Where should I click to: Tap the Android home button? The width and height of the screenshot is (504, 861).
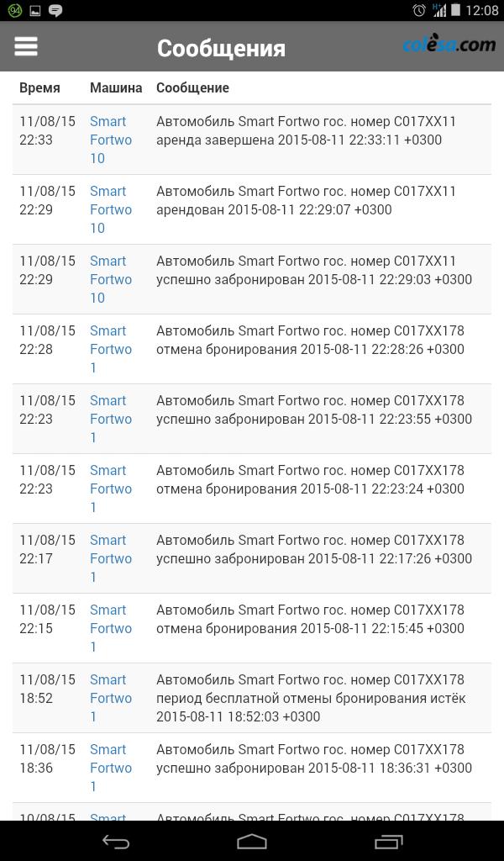pos(252,841)
